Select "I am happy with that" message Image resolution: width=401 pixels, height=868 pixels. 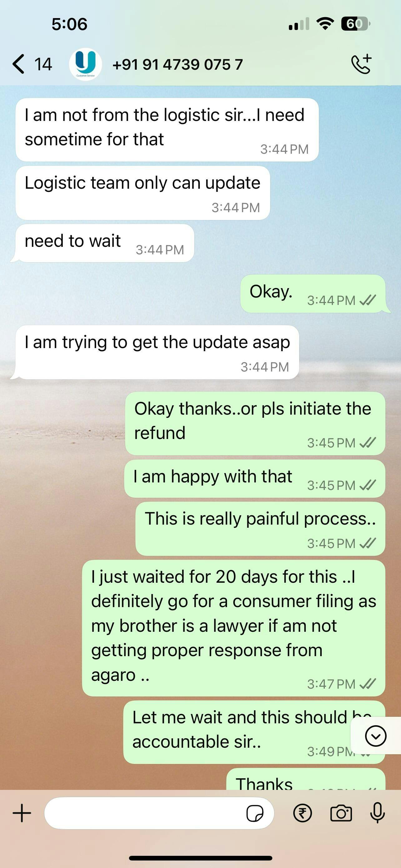click(255, 478)
